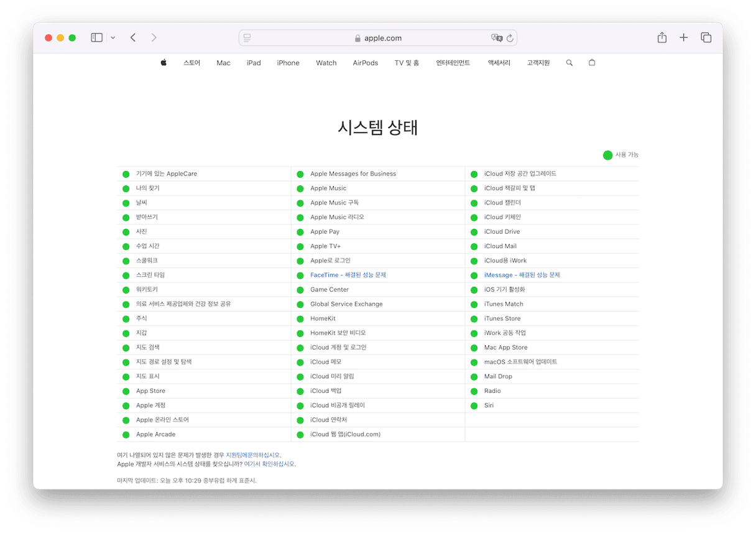Click the 의료 서비스 제공업체와 건강 정보 공유 text
Screen dimensions: 756x533
pyautogui.click(x=183, y=304)
